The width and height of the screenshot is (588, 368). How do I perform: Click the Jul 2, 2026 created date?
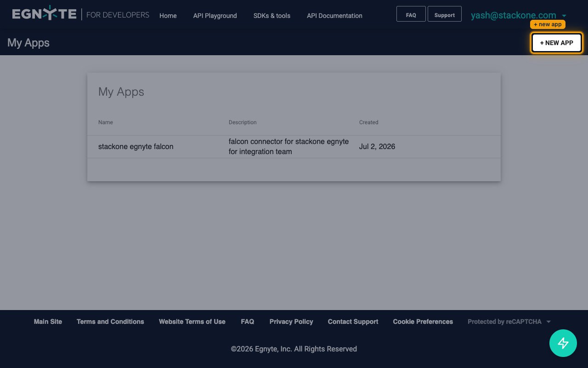pos(377,146)
